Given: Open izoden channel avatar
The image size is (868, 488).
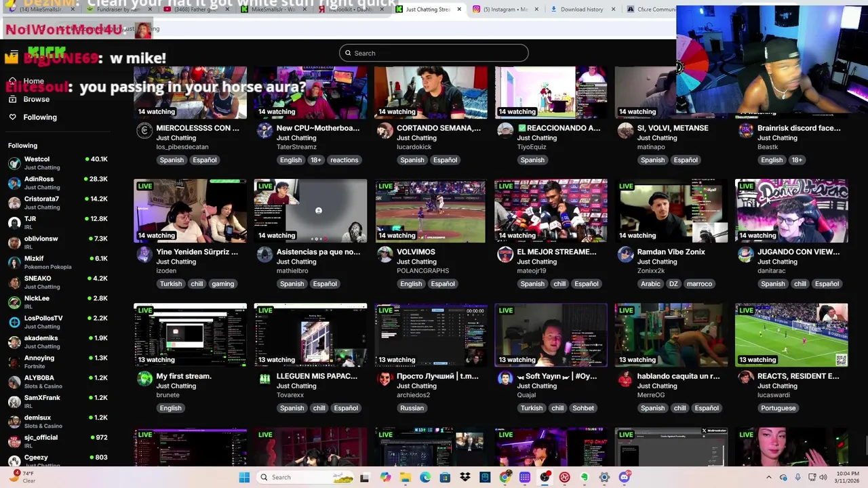Looking at the screenshot, I should coord(144,255).
